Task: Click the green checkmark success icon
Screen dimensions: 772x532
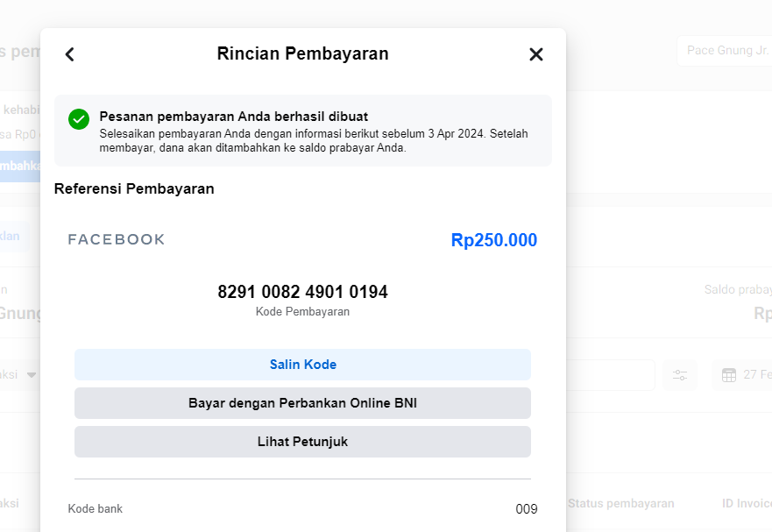Action: 79,119
